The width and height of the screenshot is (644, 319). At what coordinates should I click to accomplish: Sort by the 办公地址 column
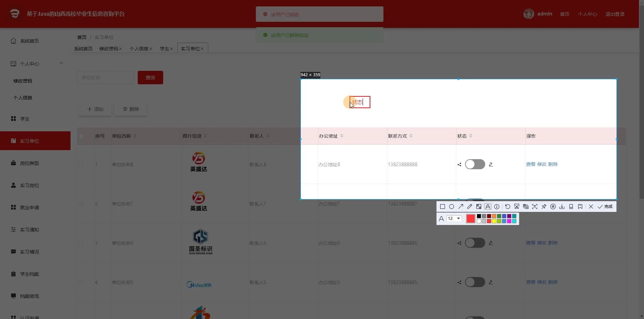click(342, 136)
